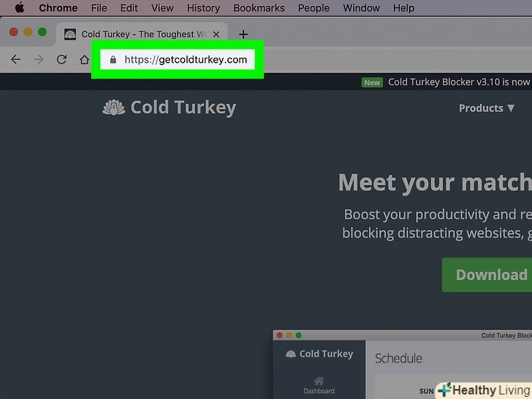Reload the current page
Viewport: 532px width, 399px height.
[61, 60]
